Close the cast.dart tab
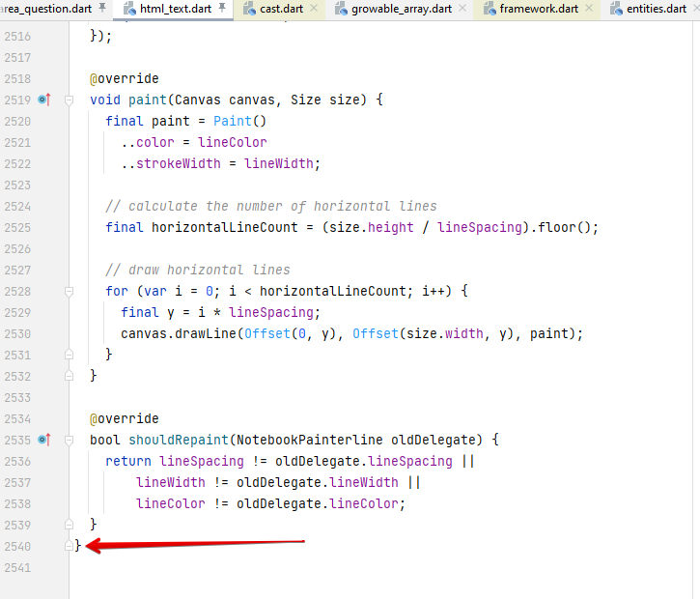 pos(314,8)
